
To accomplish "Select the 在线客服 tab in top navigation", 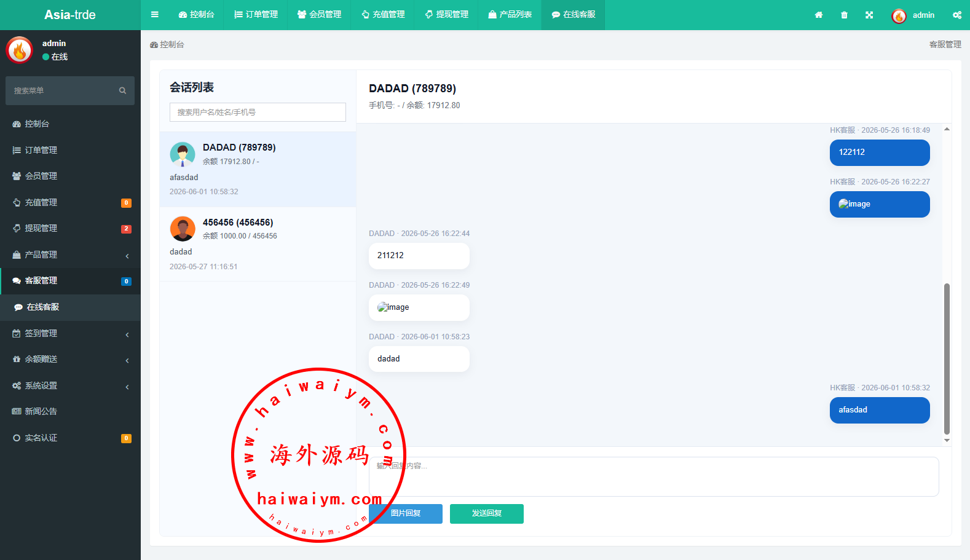I will tap(573, 15).
